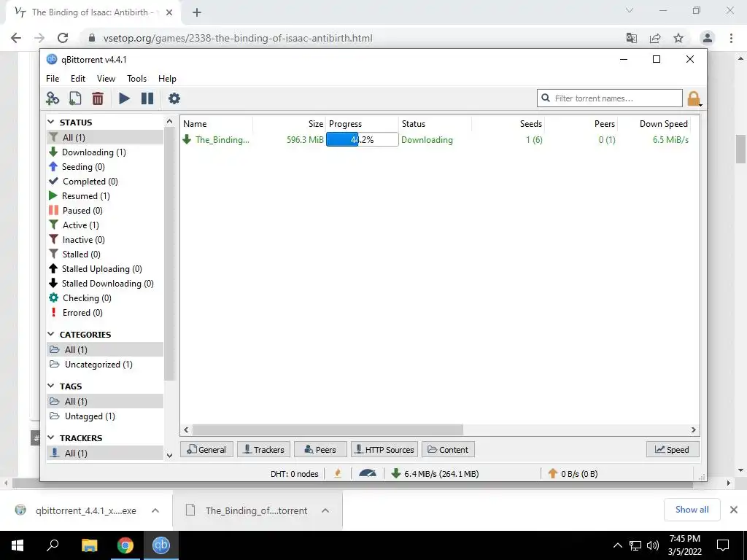Filter by Stalled (0)
Viewport: 747px width, 560px height.
(105, 254)
